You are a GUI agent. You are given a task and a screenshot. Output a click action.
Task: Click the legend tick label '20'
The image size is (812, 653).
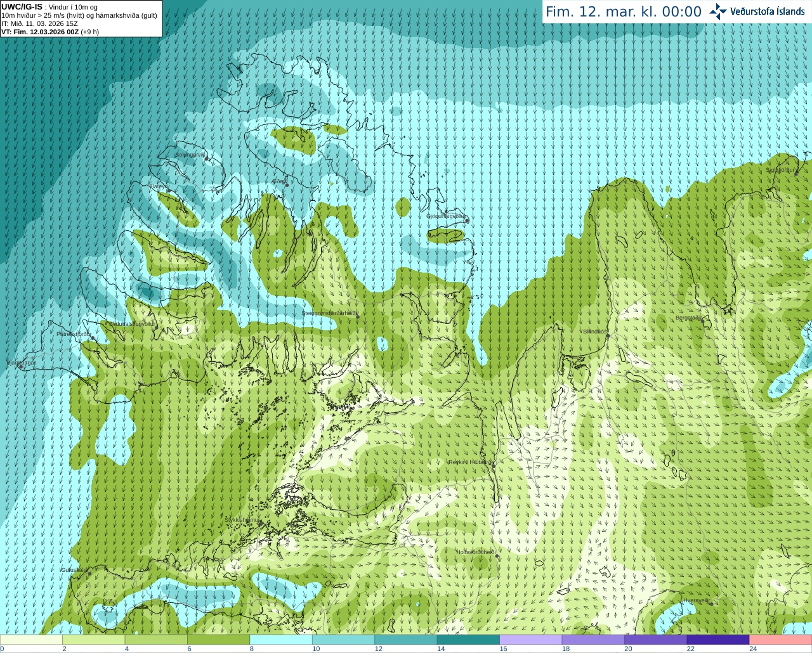coord(628,649)
